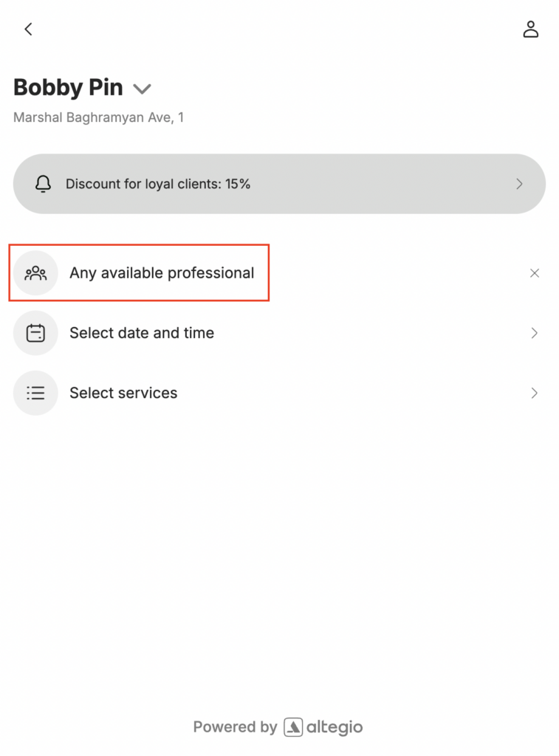Click the "Powered by" footer text

click(235, 727)
